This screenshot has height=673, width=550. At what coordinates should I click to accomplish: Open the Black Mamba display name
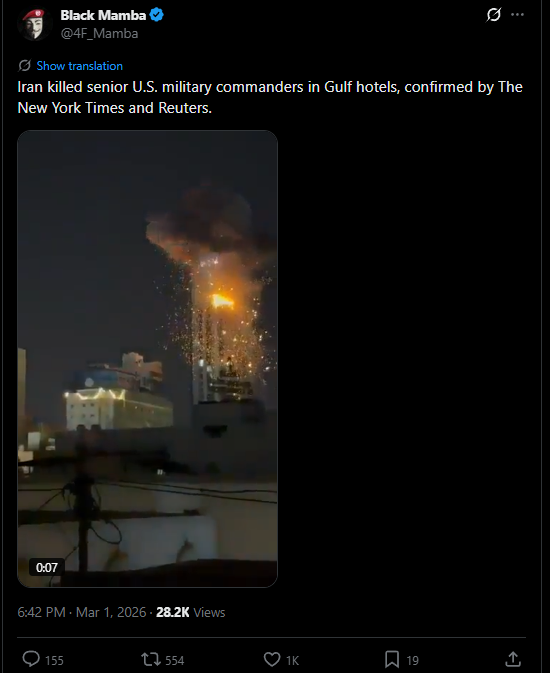pyautogui.click(x=103, y=15)
